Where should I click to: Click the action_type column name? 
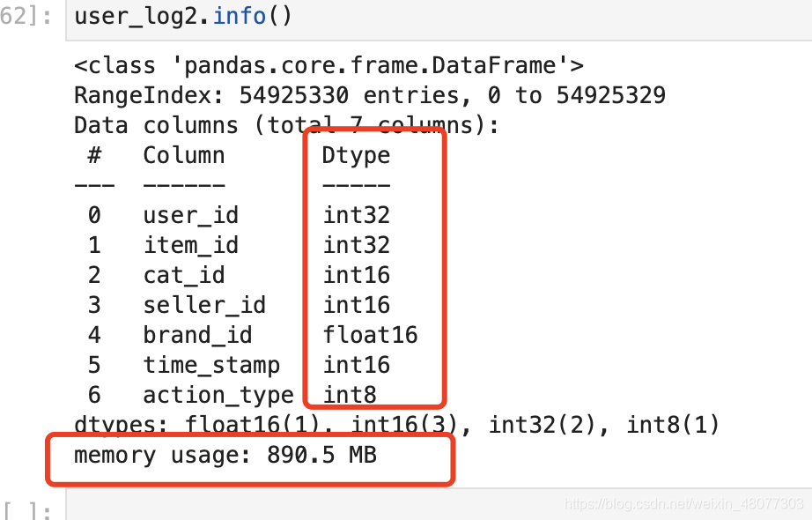218,396
